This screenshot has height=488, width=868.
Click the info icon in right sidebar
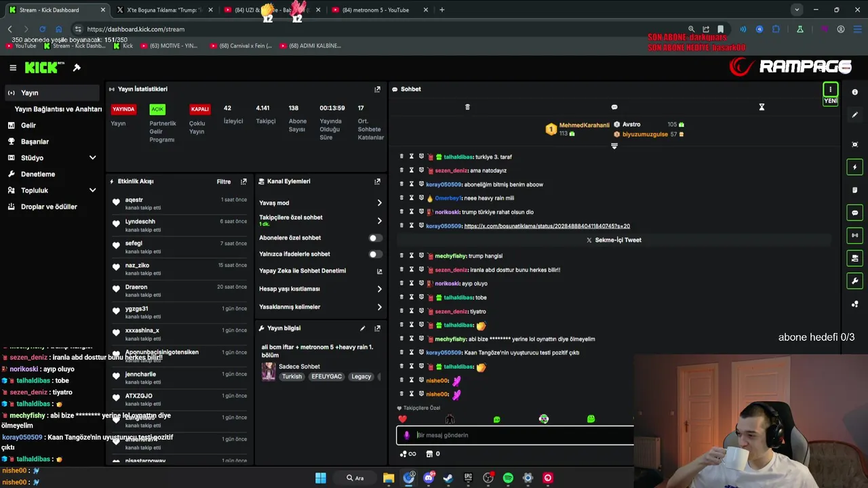(x=855, y=92)
